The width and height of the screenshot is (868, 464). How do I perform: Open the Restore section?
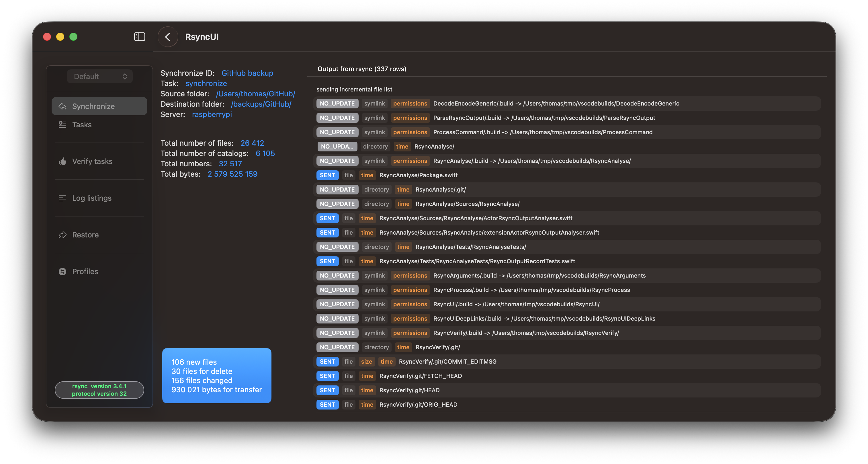pyautogui.click(x=85, y=235)
